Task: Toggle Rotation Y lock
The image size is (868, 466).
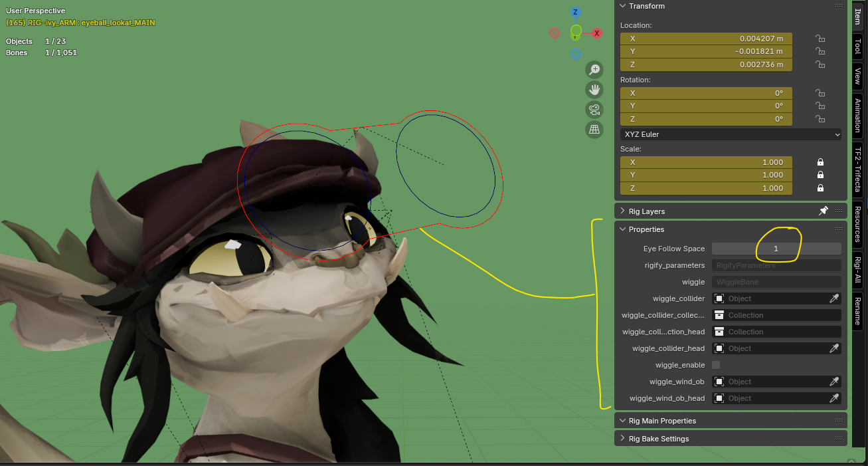Action: 820,106
